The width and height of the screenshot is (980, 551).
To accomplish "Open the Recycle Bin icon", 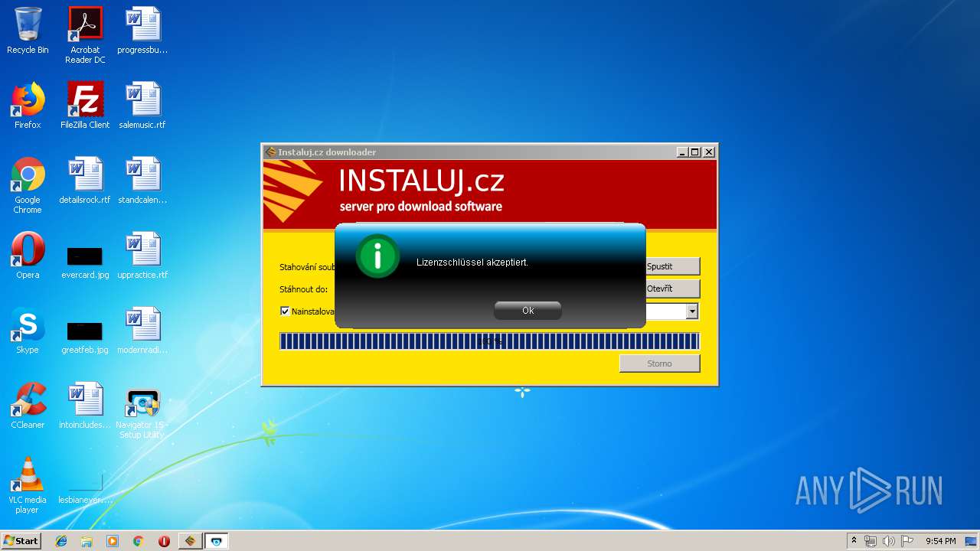I will (28, 31).
